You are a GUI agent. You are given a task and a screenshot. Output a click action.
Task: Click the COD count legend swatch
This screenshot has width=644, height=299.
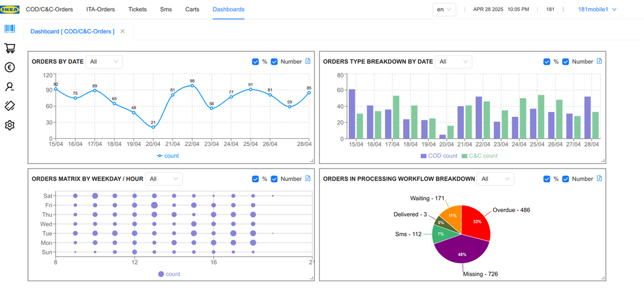[423, 156]
